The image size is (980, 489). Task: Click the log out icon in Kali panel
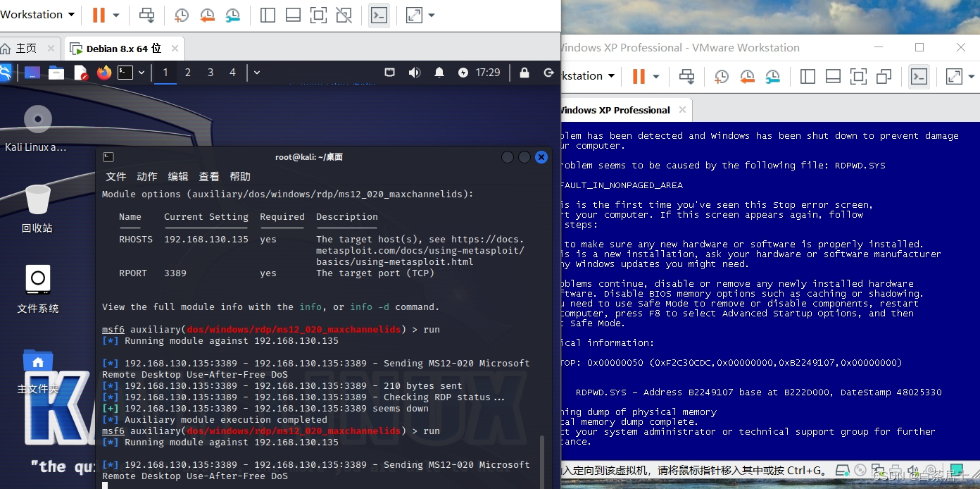pyautogui.click(x=549, y=73)
